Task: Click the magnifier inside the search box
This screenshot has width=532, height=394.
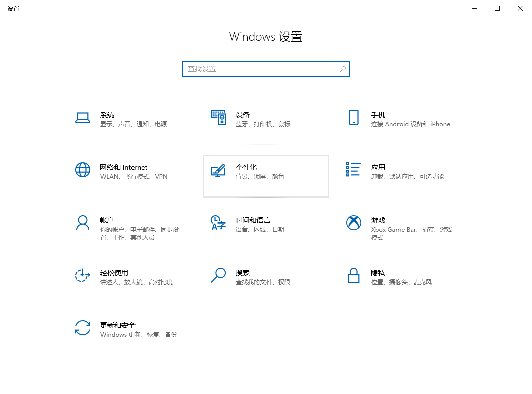Action: [x=343, y=69]
